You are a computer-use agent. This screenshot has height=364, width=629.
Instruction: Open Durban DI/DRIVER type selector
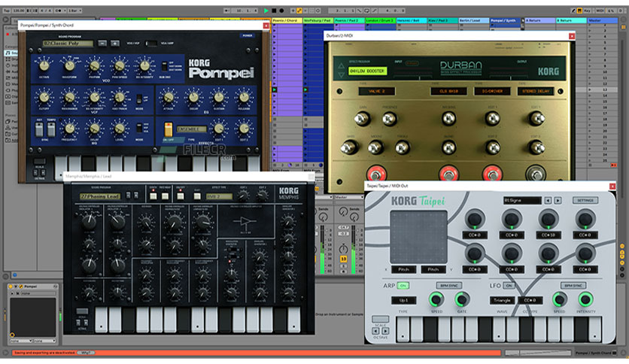click(x=492, y=91)
